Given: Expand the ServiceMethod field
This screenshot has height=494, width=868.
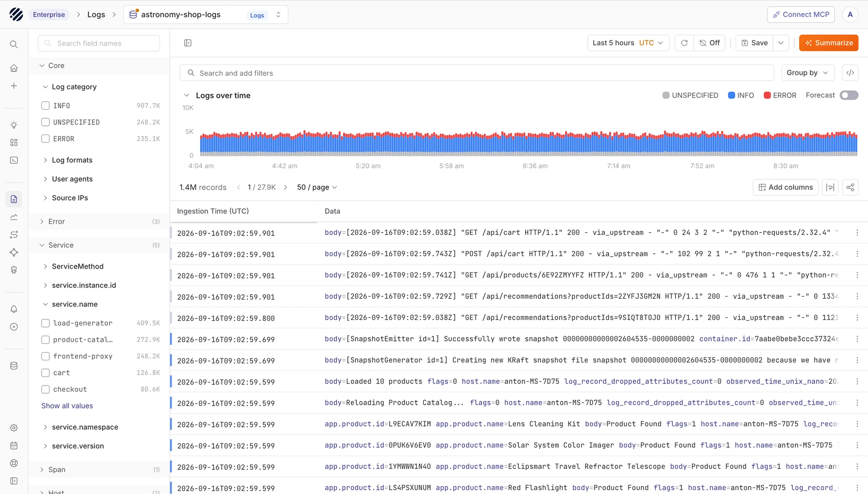Looking at the screenshot, I should [x=45, y=266].
